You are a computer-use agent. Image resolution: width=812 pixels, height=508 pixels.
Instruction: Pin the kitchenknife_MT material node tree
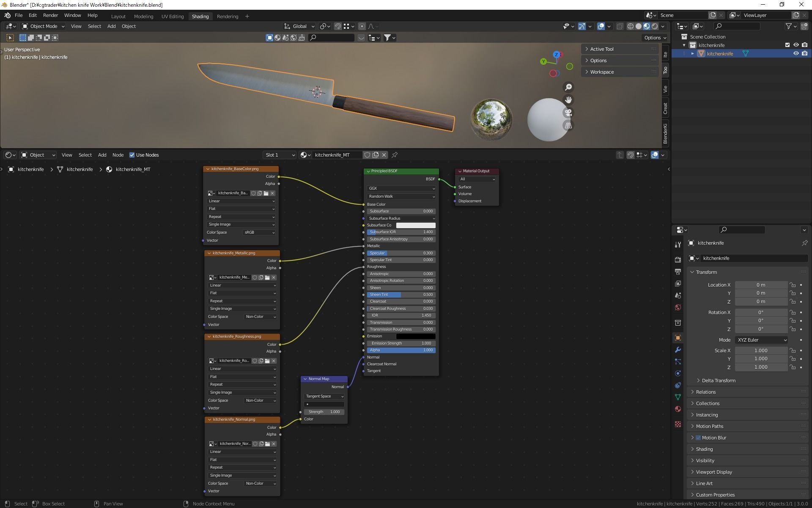[x=395, y=155]
